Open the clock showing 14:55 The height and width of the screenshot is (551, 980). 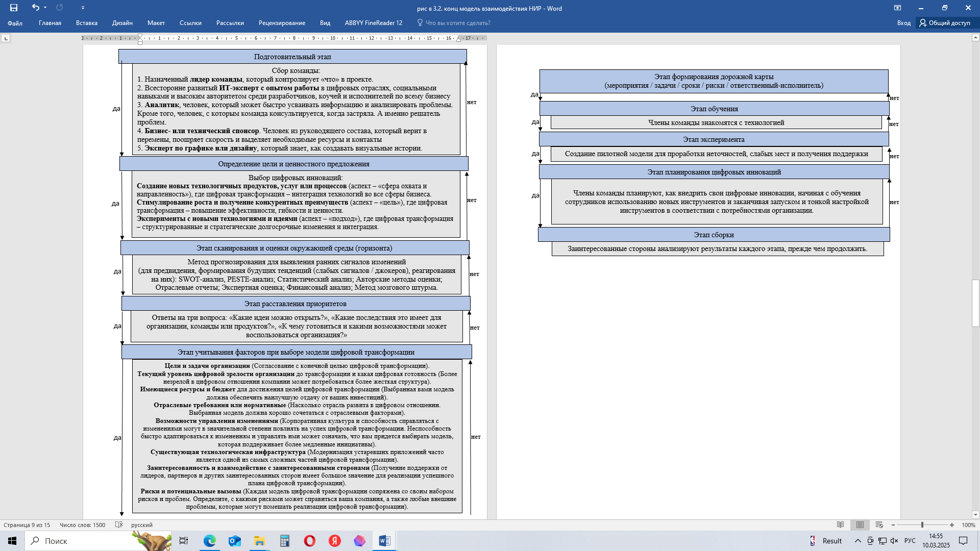pos(936,541)
